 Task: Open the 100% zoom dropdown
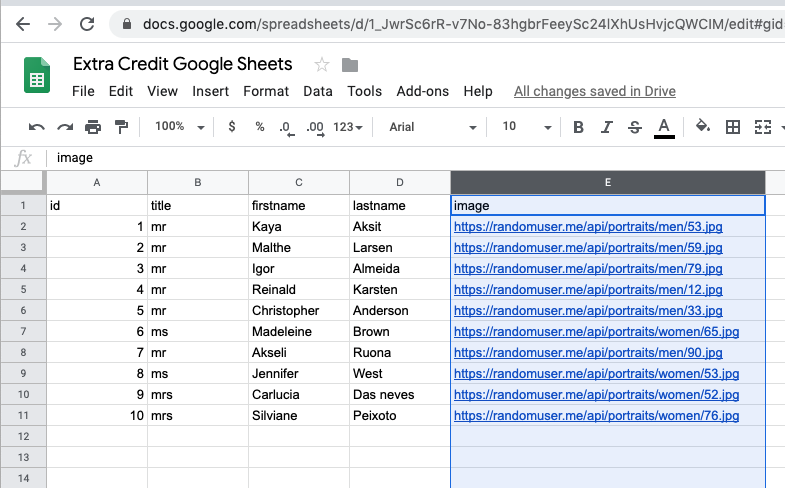(x=180, y=127)
